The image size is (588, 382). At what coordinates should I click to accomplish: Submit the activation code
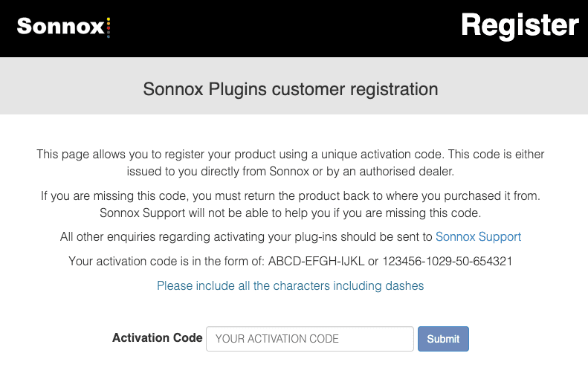(x=443, y=339)
